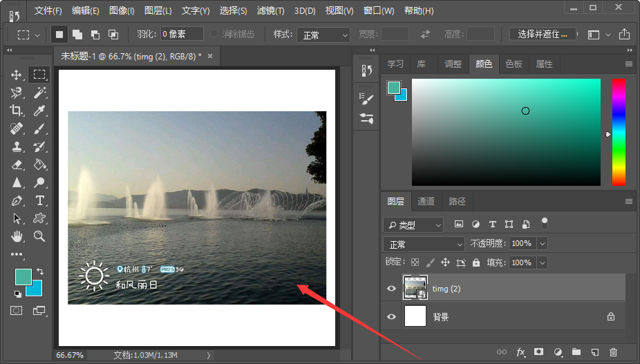Switch to the 通道 tab
The height and width of the screenshot is (364, 640).
pyautogui.click(x=426, y=202)
